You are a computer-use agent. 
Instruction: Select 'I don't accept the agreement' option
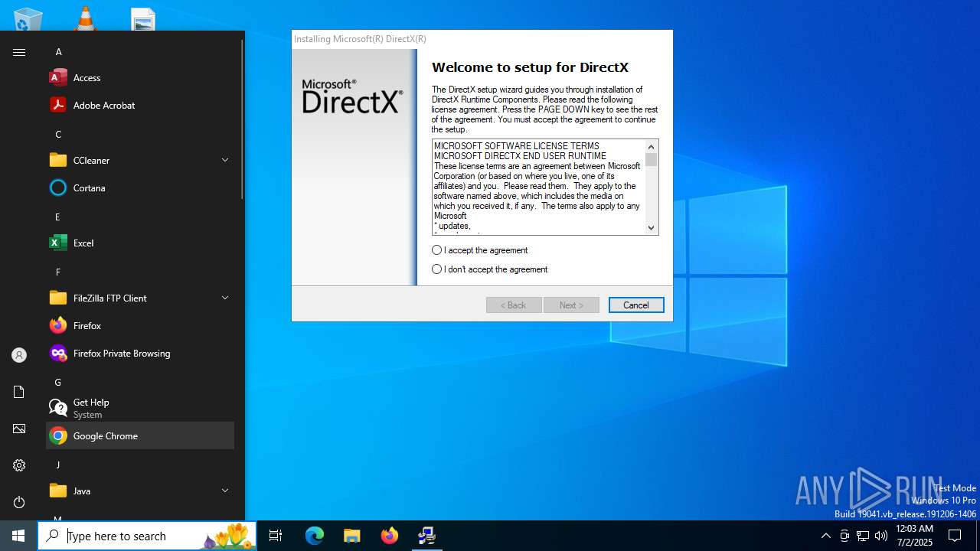tap(436, 269)
